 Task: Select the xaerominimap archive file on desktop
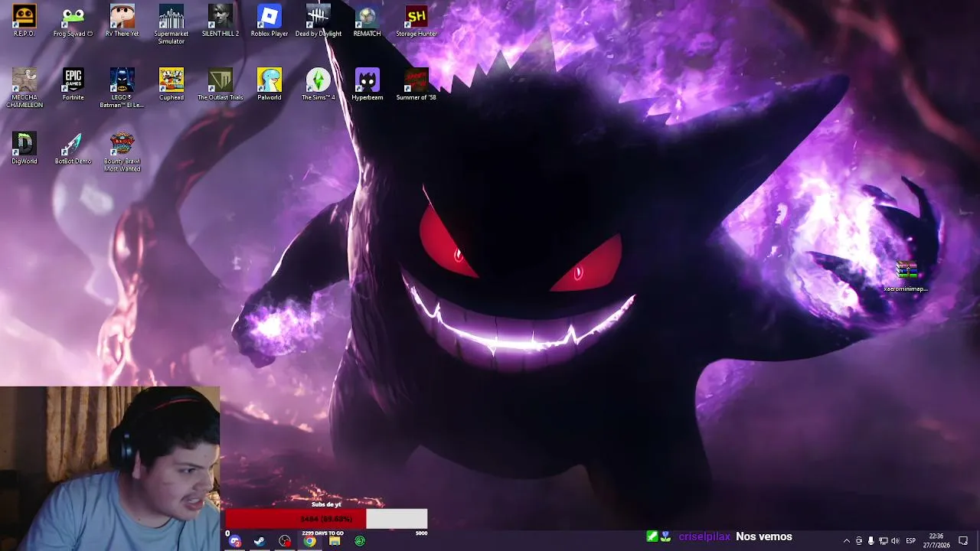(x=906, y=276)
